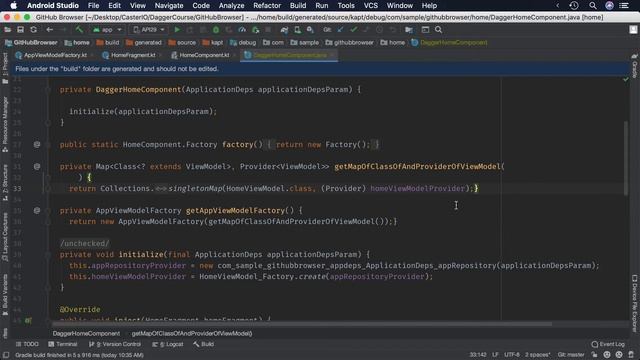
Task: Open macOS Spotlight search icon
Action: 593,6
